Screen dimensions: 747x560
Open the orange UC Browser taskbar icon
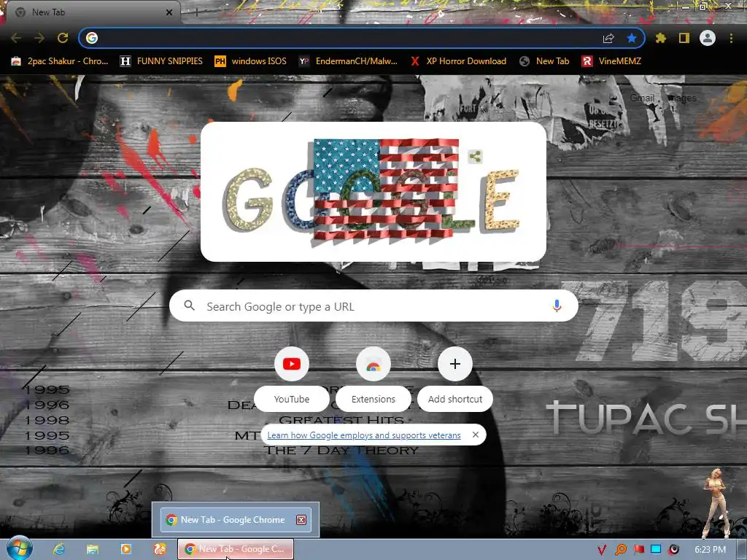[x=160, y=549]
